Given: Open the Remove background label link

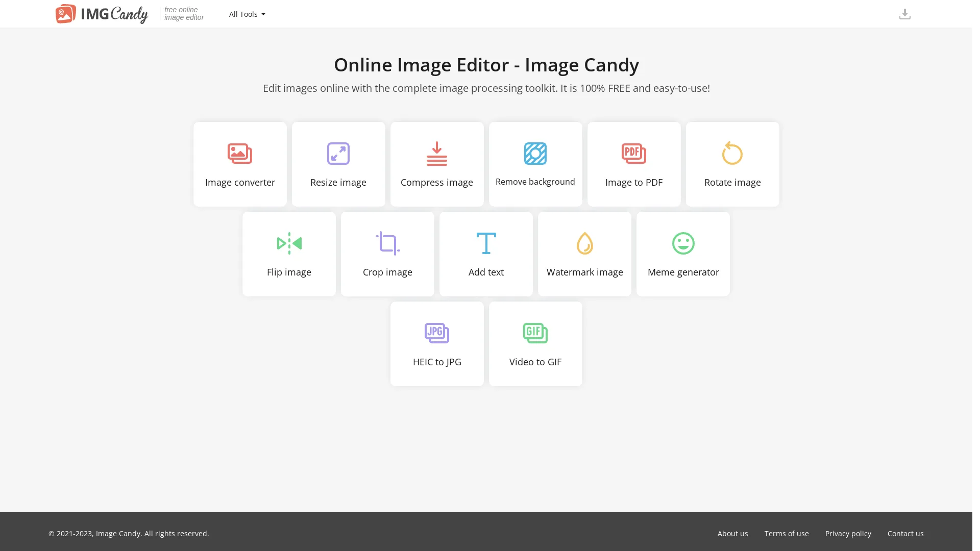Looking at the screenshot, I should (535, 182).
